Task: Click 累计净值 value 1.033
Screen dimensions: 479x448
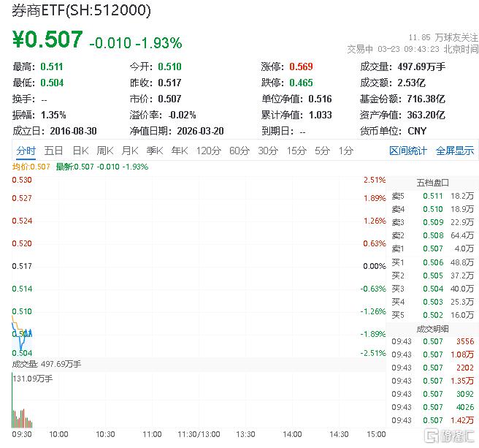Action: click(x=320, y=115)
